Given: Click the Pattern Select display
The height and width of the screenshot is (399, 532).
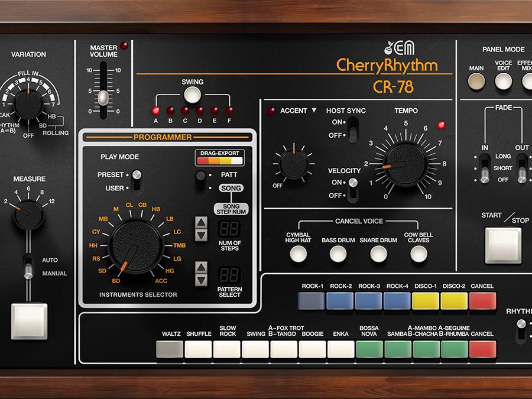Looking at the screenshot, I should [x=229, y=275].
